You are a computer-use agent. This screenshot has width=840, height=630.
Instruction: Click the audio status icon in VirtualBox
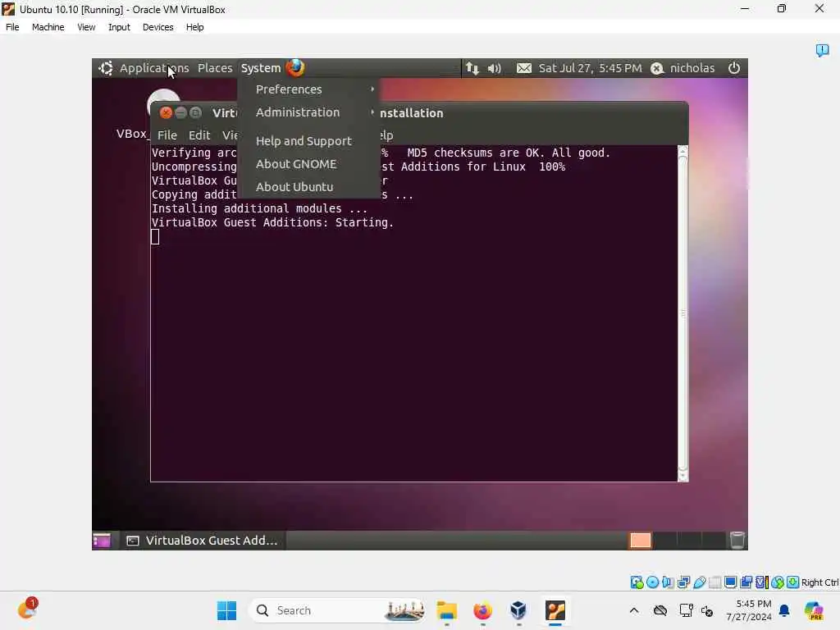click(668, 582)
